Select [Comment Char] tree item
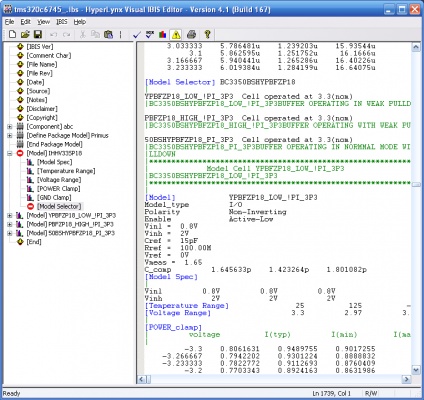The image size is (424, 400). click(49, 55)
